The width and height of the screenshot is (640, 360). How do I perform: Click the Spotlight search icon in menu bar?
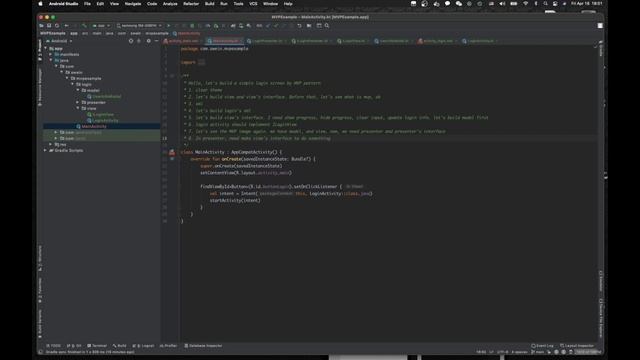[545, 4]
